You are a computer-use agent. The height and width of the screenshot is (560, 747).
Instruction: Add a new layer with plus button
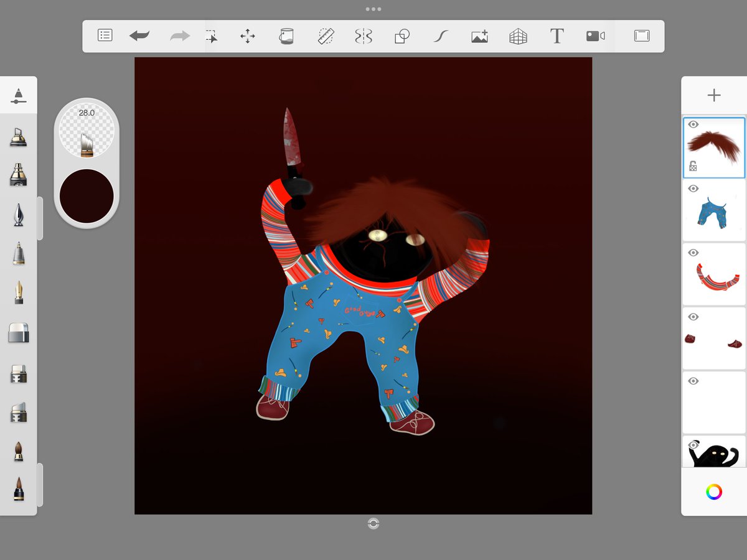click(714, 95)
